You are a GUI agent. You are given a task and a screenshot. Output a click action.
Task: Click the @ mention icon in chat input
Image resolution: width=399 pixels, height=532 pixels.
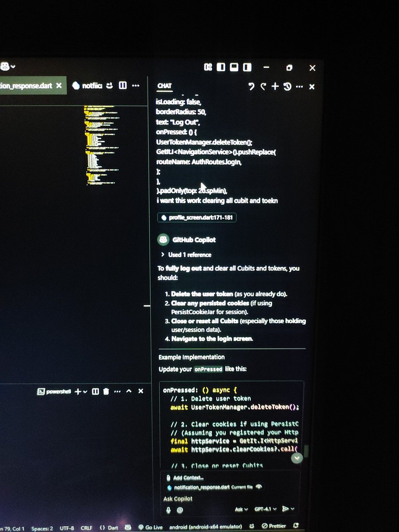[x=180, y=510]
